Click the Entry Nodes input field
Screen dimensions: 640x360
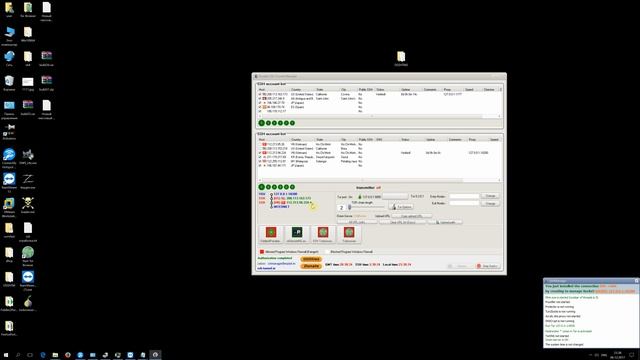click(x=464, y=196)
